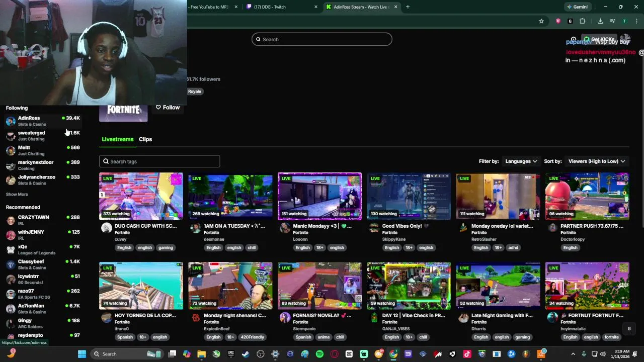
Task: Bookmark the page with the star icon
Action: pos(541,21)
